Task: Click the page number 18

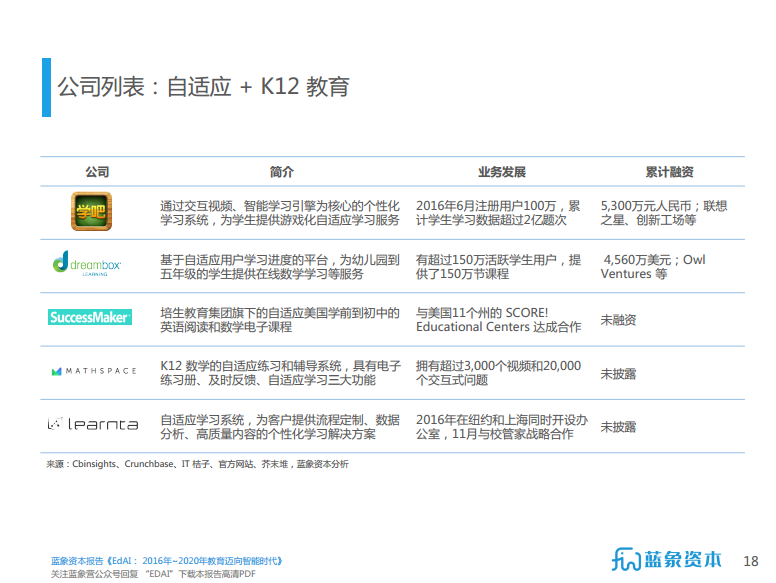Action: [x=751, y=561]
